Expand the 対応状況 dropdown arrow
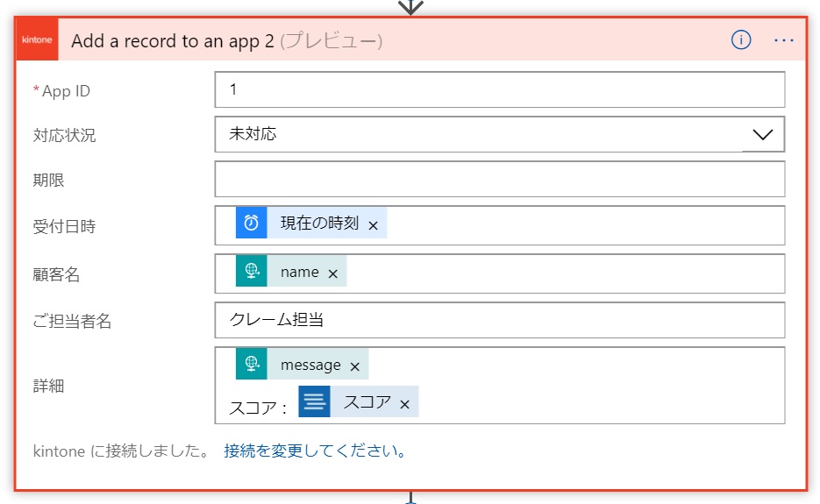The width and height of the screenshot is (820, 504). tap(762, 134)
